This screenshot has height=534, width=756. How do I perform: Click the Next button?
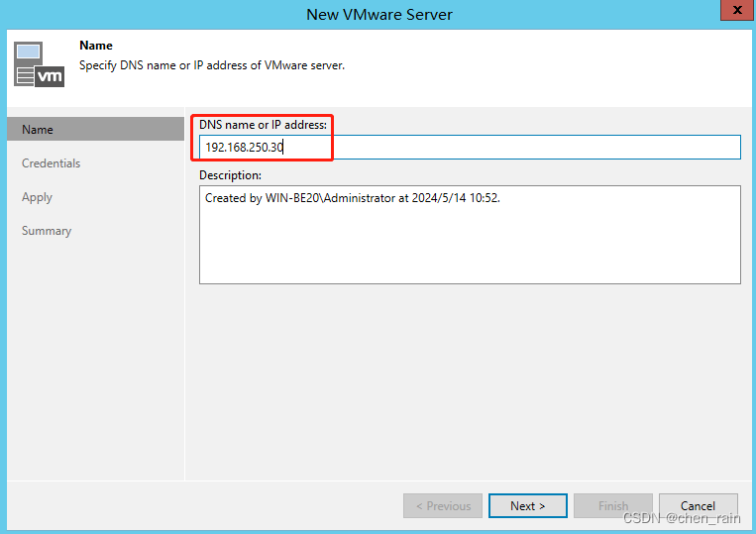coord(527,505)
